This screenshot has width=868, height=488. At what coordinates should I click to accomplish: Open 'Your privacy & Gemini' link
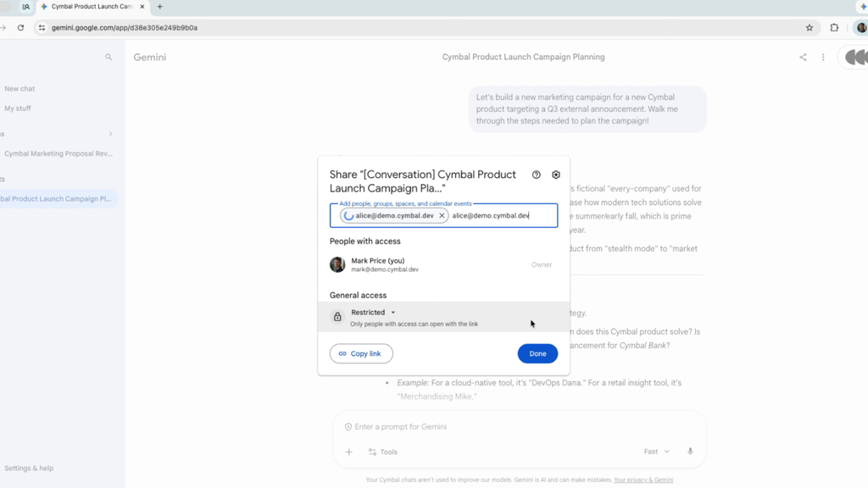(x=643, y=480)
